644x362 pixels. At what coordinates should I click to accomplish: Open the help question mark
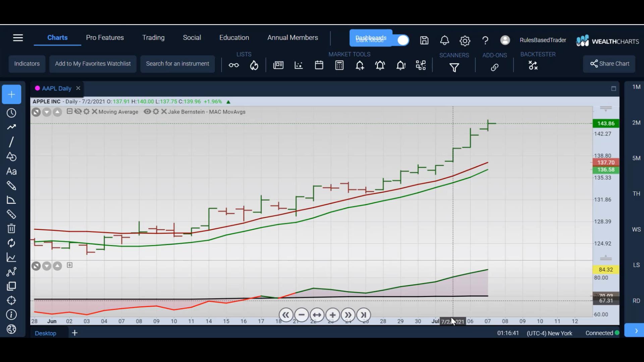[x=485, y=41]
